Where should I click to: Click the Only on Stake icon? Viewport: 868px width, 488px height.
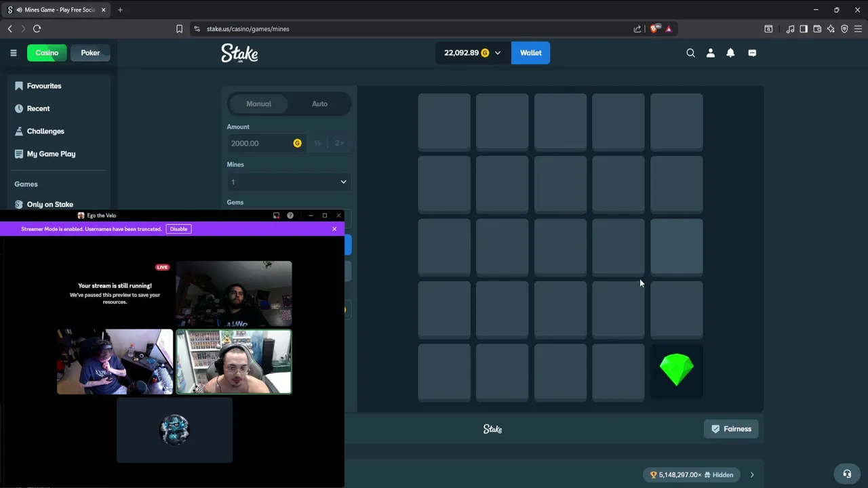coord(19,204)
